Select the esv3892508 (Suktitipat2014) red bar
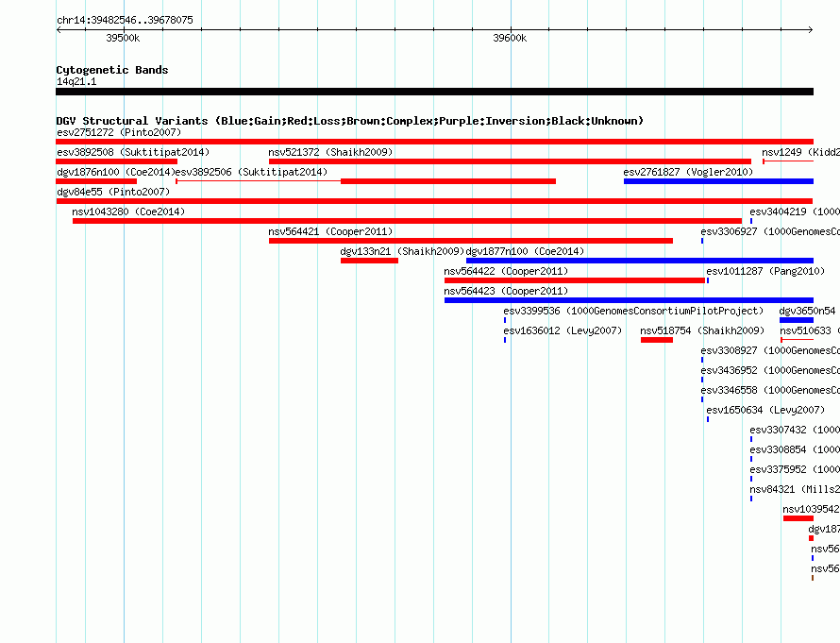This screenshot has height=643, width=840. [117, 161]
